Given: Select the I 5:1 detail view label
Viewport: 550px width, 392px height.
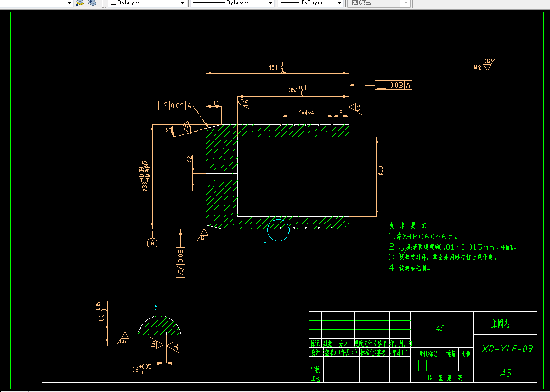Looking at the screenshot, I should click(x=160, y=304).
